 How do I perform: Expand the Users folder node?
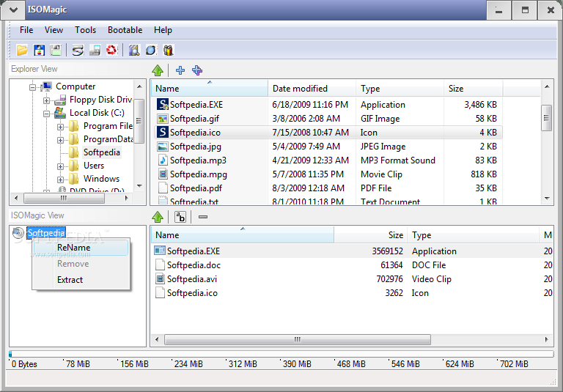point(60,166)
